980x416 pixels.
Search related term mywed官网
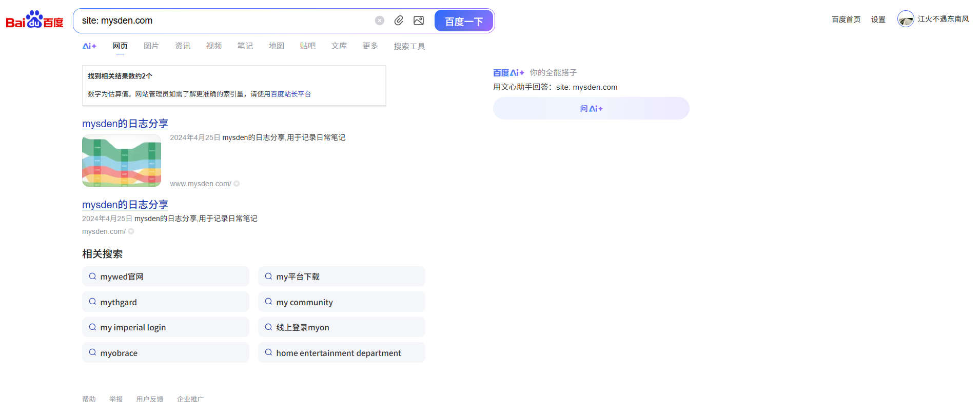point(166,276)
